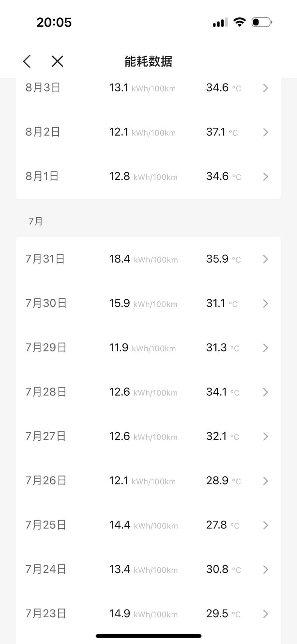Expand the 8月2日 row arrow
The width and height of the screenshot is (297, 644).
(x=266, y=132)
